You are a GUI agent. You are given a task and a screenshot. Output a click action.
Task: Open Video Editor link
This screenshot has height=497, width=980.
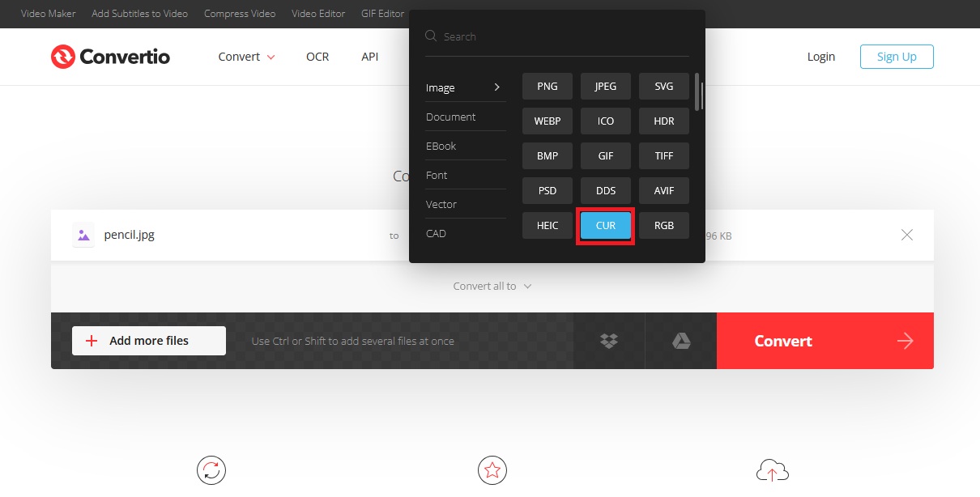pyautogui.click(x=318, y=14)
